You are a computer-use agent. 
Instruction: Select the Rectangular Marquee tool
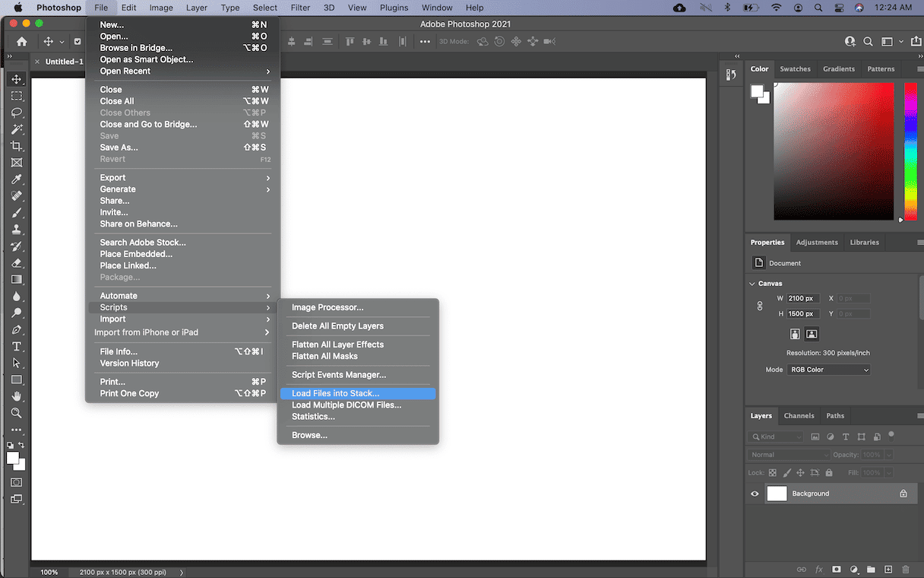17,96
